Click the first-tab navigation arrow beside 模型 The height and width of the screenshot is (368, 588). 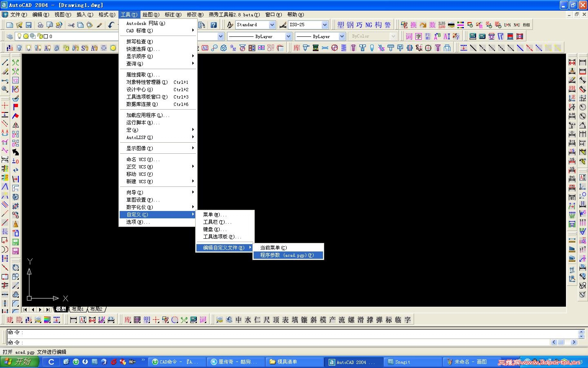(x=25, y=310)
